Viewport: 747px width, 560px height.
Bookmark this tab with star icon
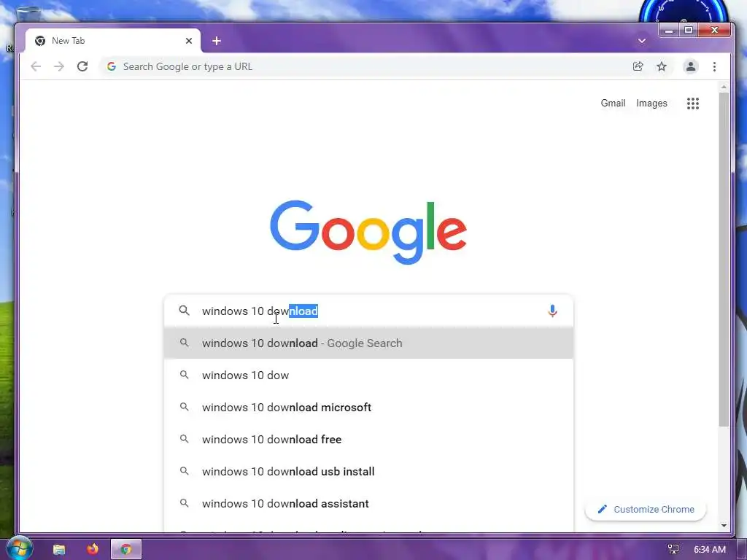click(x=662, y=66)
